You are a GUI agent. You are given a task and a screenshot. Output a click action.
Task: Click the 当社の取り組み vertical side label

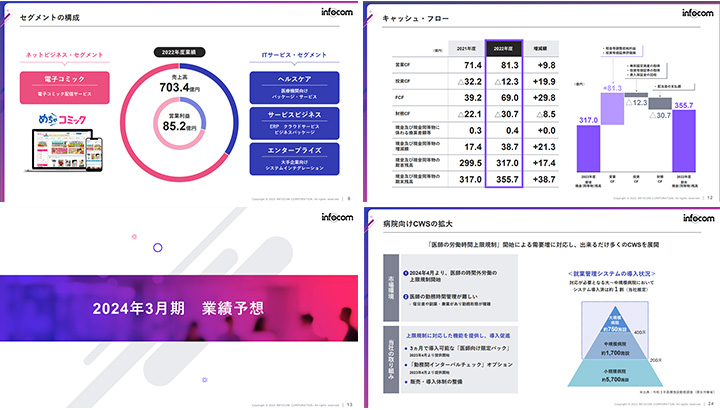click(x=391, y=359)
